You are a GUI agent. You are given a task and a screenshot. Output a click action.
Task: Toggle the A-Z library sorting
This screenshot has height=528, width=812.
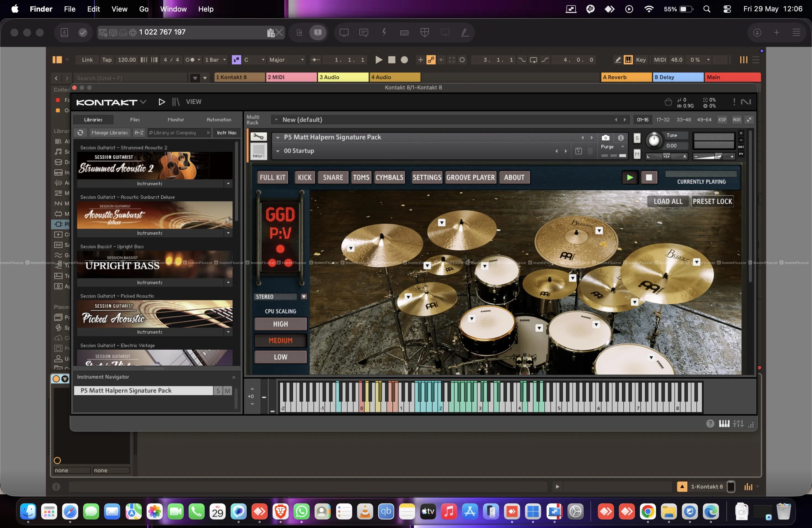click(x=139, y=132)
